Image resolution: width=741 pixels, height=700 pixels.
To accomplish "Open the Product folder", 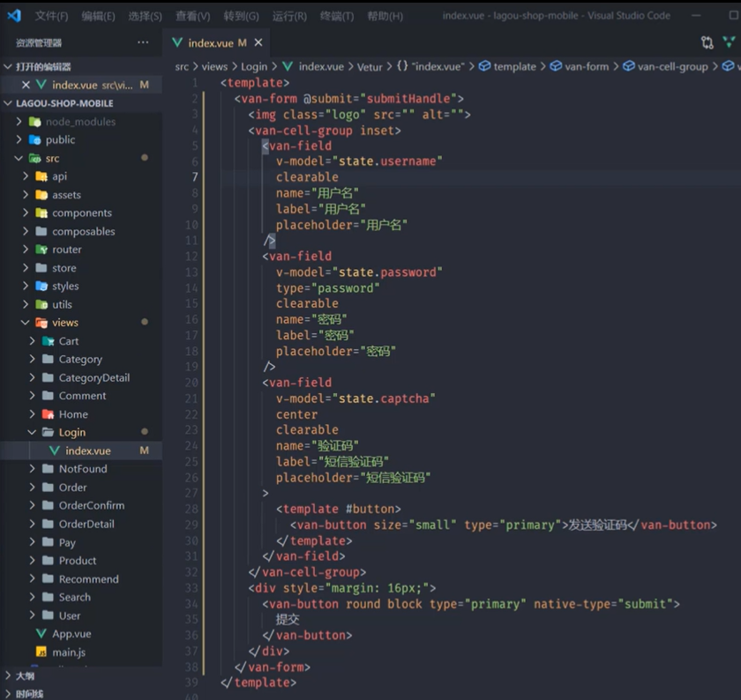I will pyautogui.click(x=77, y=561).
